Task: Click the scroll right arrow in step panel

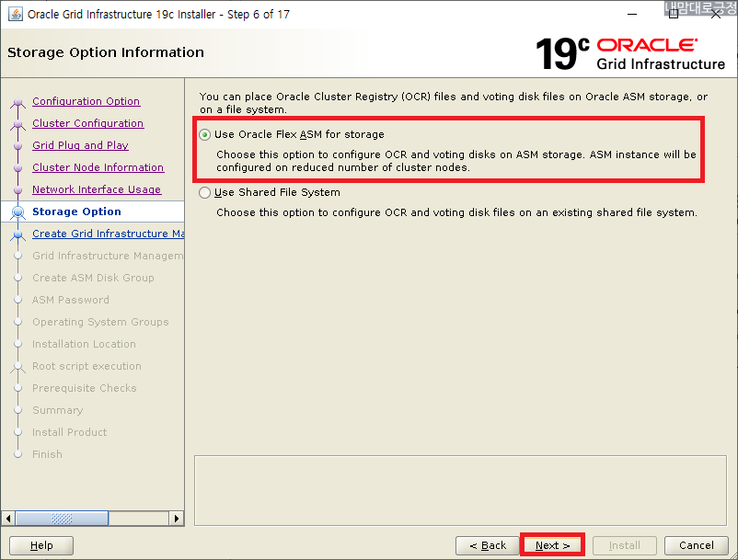Action: (x=176, y=519)
